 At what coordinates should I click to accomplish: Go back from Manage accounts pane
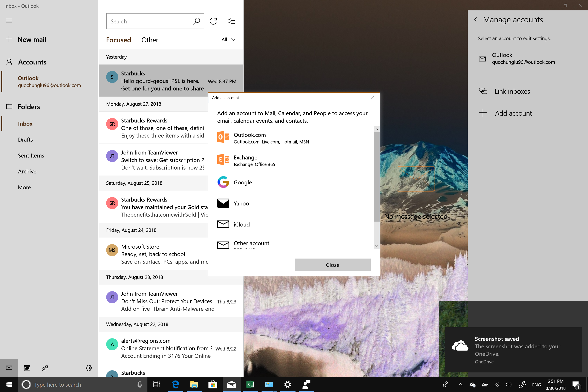(x=476, y=20)
